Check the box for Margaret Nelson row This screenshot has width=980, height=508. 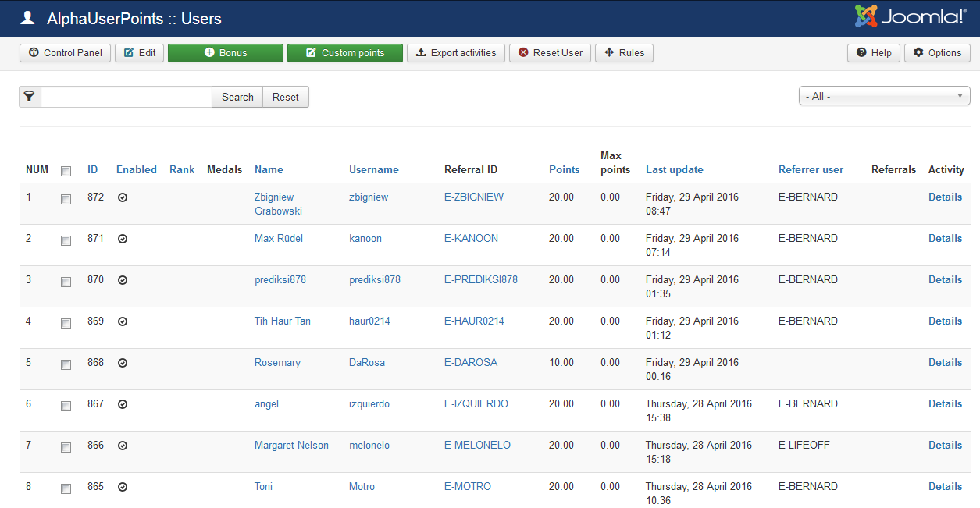66,448
